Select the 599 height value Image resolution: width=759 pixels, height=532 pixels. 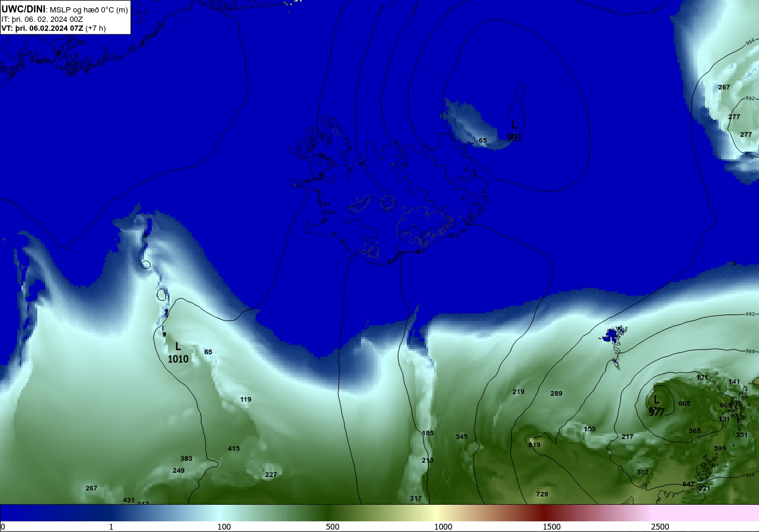[720, 448]
